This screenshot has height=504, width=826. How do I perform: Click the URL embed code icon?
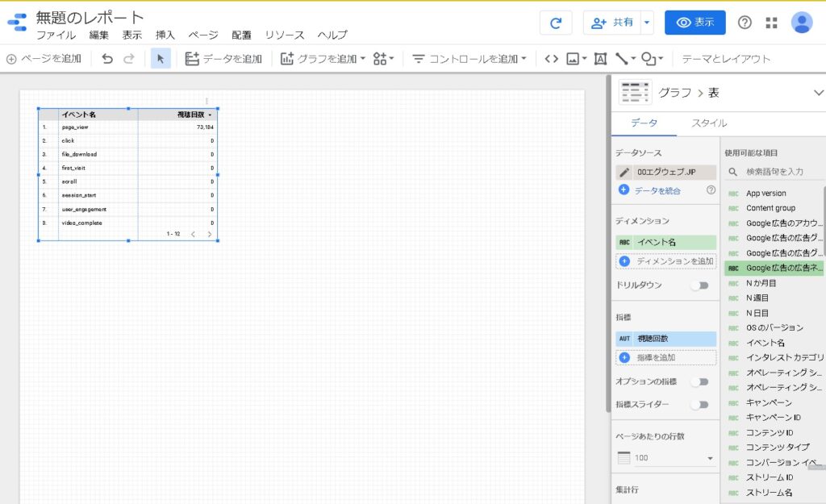551,59
